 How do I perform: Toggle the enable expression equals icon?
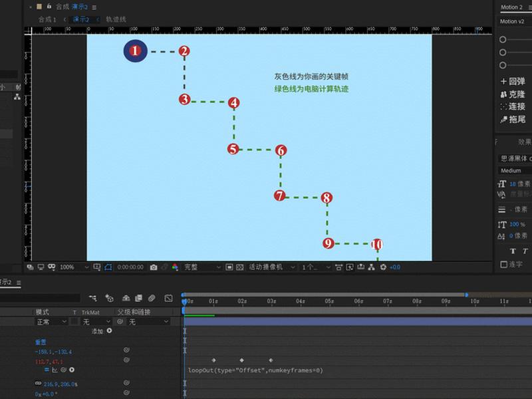[47, 370]
